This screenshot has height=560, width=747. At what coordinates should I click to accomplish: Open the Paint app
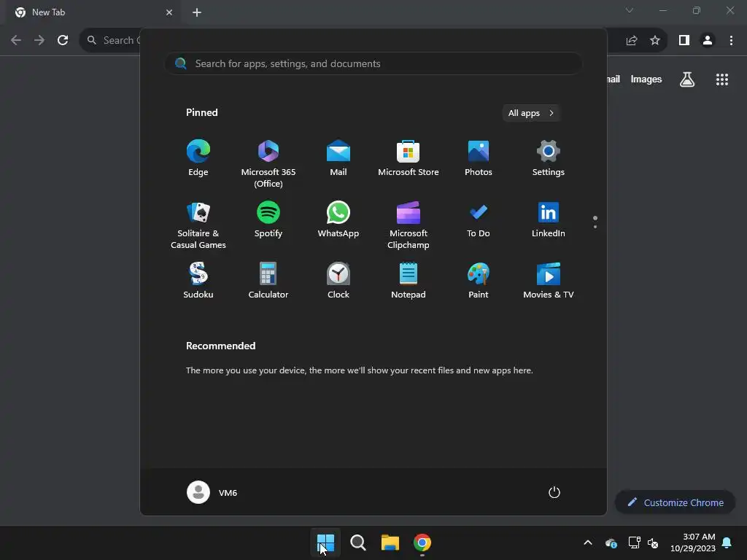pos(479,281)
